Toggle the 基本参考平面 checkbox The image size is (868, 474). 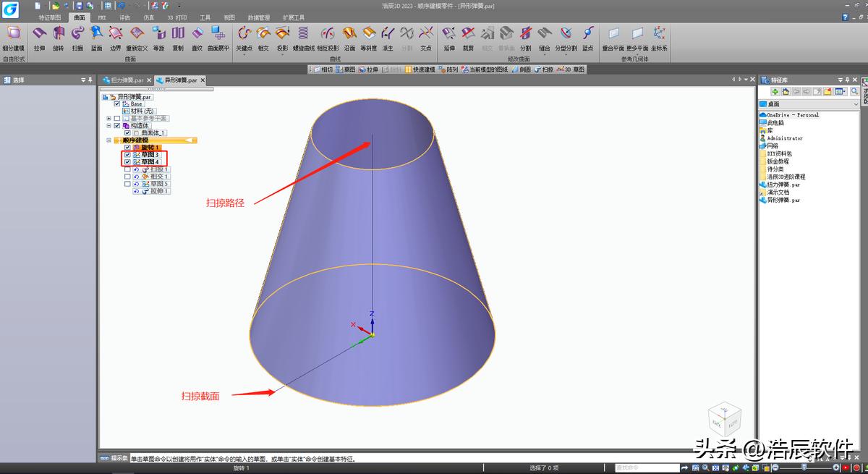tap(117, 118)
